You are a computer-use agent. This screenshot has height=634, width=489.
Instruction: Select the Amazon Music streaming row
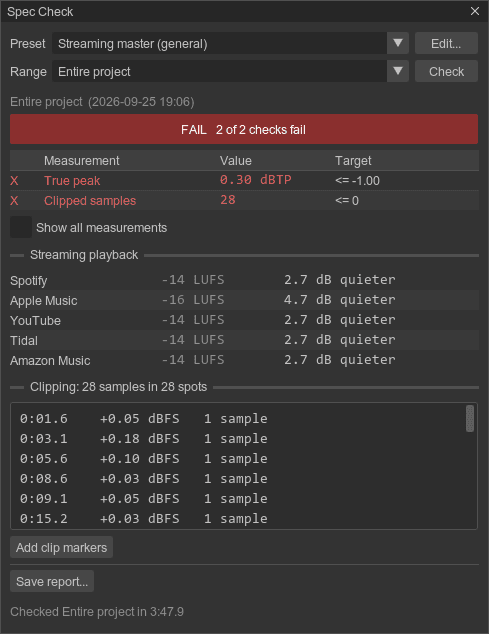tap(244, 360)
